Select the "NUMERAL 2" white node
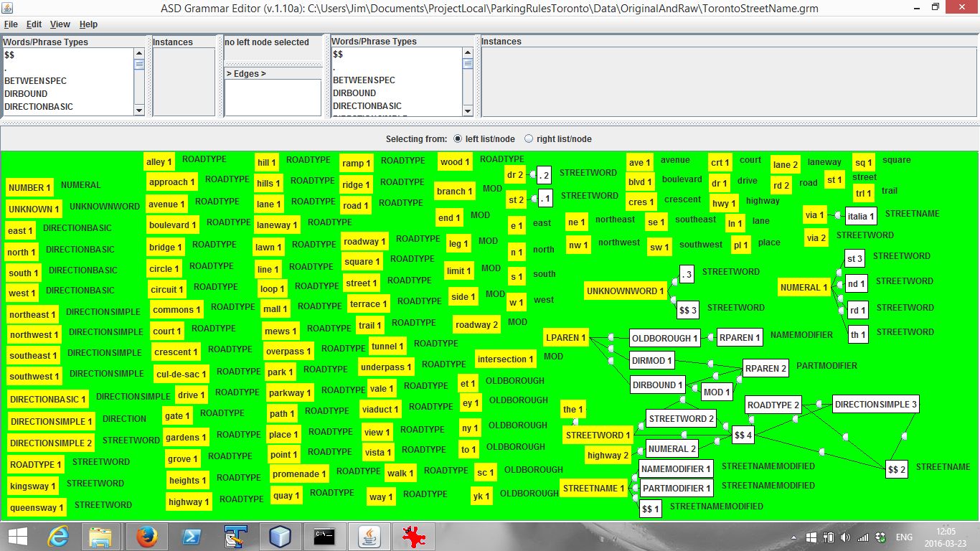 click(672, 449)
